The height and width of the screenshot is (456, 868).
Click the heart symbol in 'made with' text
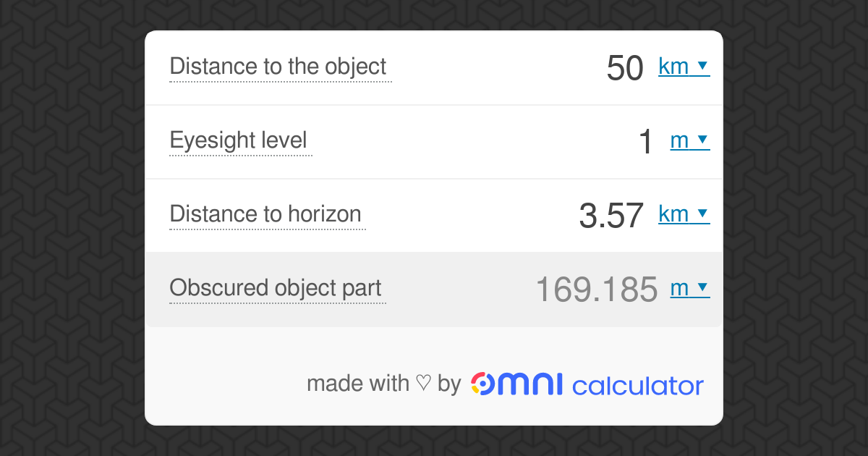pos(424,383)
